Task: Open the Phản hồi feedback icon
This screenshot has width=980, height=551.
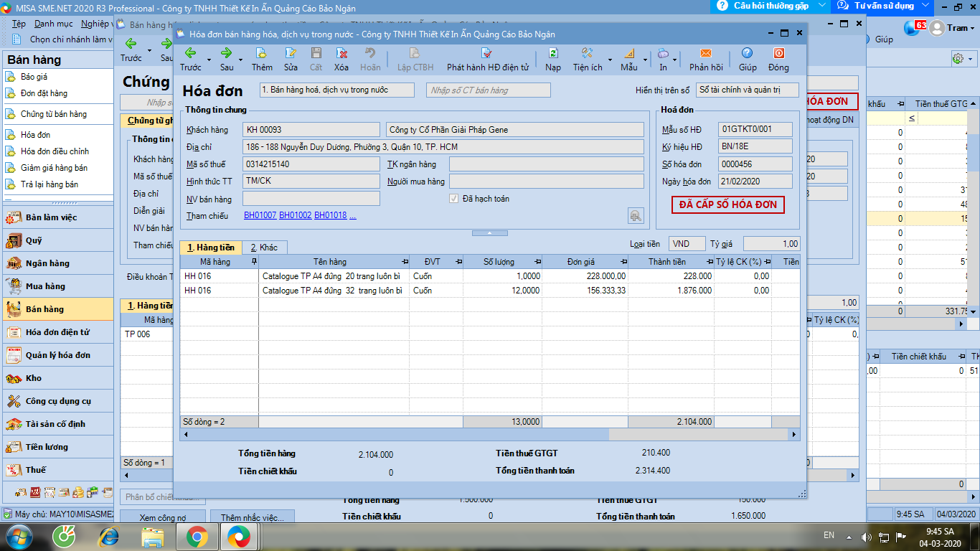Action: (706, 53)
